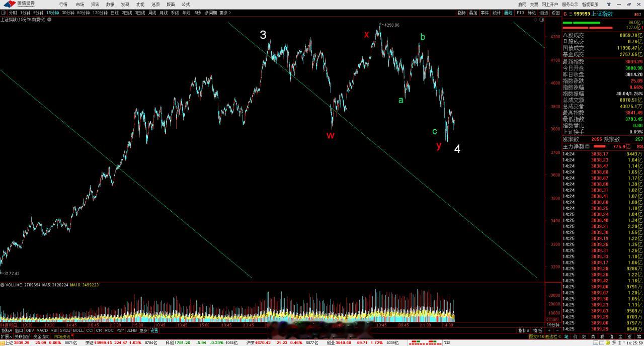644x346 pixels.
Task: Switch to the 日线 daily chart
Action: [115, 13]
